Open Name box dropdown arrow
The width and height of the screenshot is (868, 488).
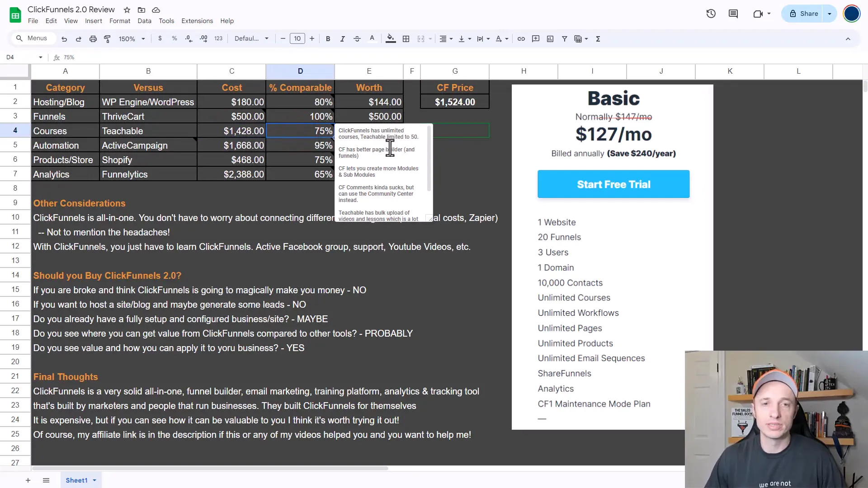41,57
